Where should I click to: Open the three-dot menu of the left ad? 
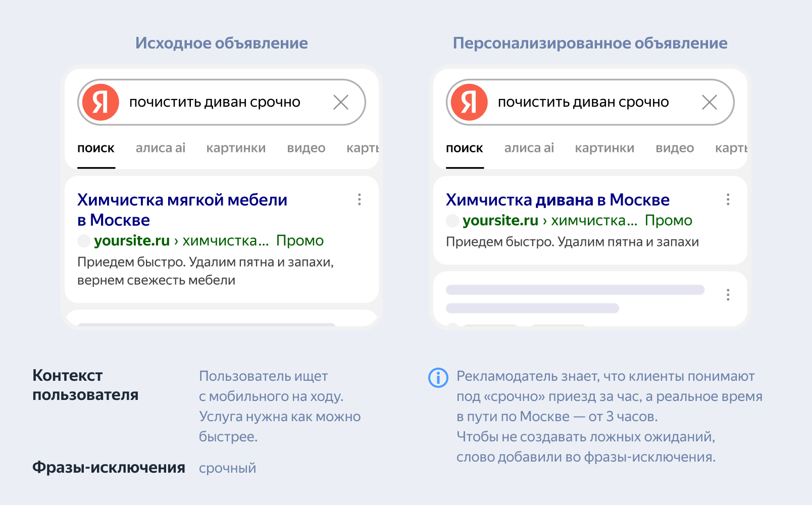(x=360, y=199)
